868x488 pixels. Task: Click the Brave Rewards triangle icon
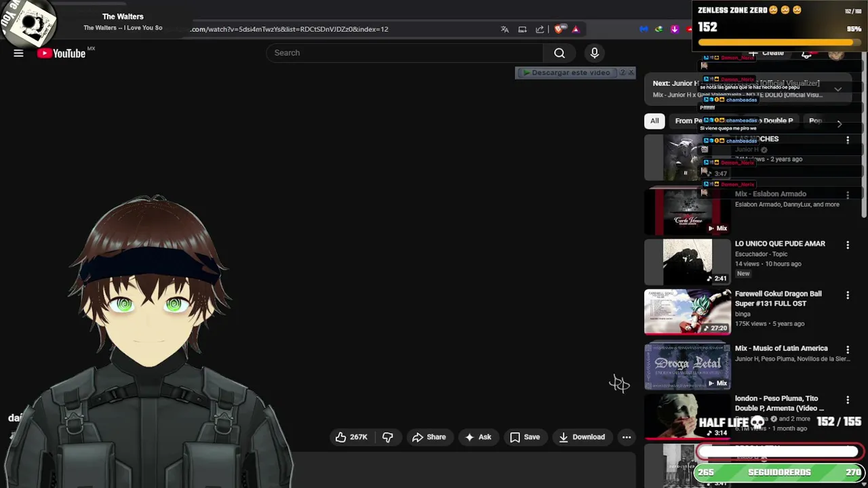pos(576,29)
